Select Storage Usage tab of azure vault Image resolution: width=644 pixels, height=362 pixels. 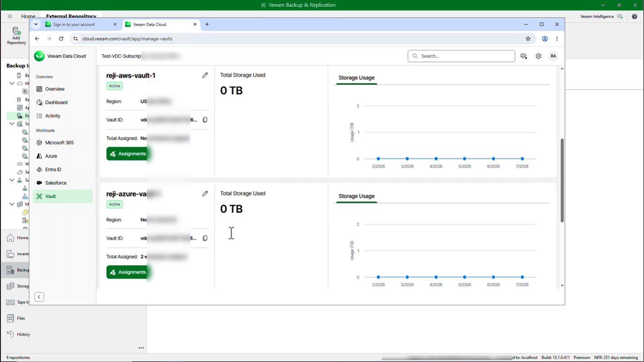(356, 196)
